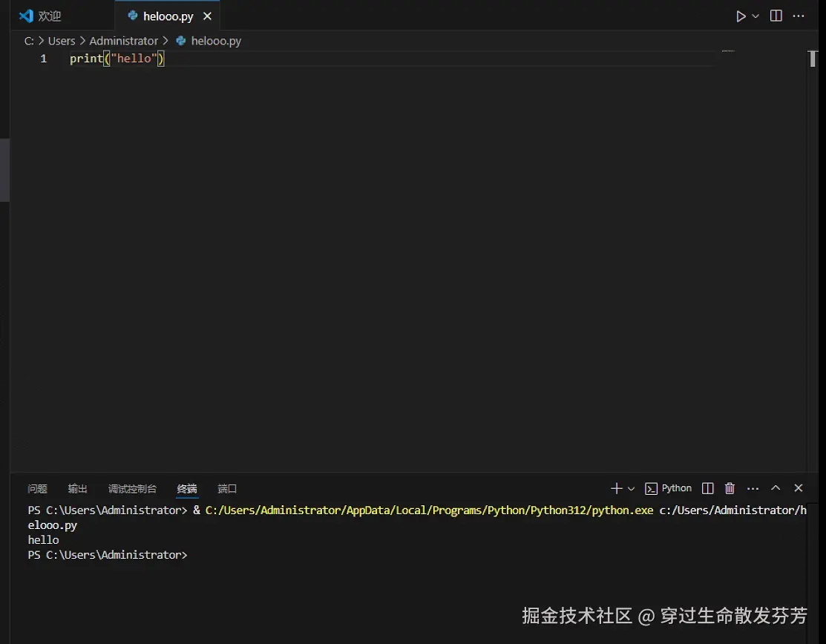Open run options dropdown beside play icon

click(755, 16)
